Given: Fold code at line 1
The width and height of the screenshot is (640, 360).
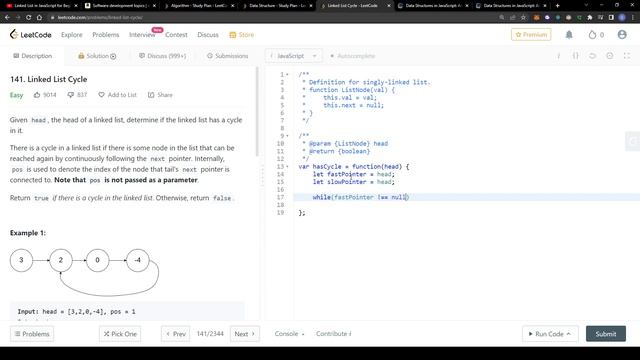Looking at the screenshot, I should click(287, 74).
